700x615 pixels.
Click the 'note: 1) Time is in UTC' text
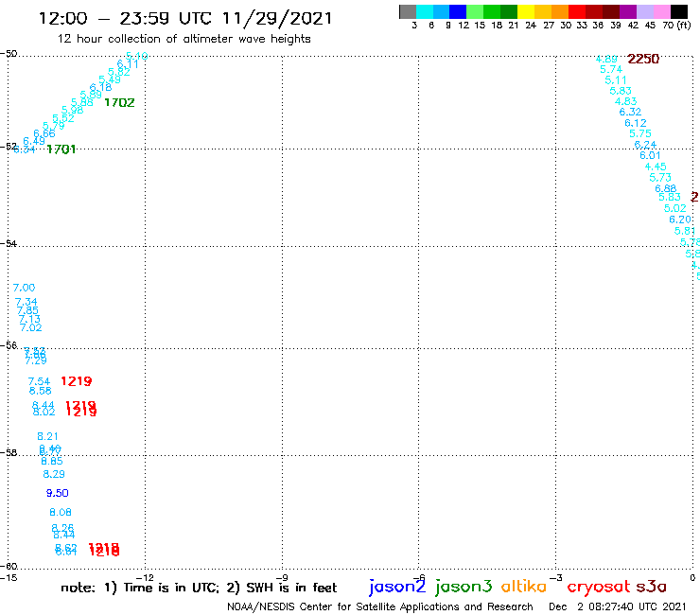[140, 588]
